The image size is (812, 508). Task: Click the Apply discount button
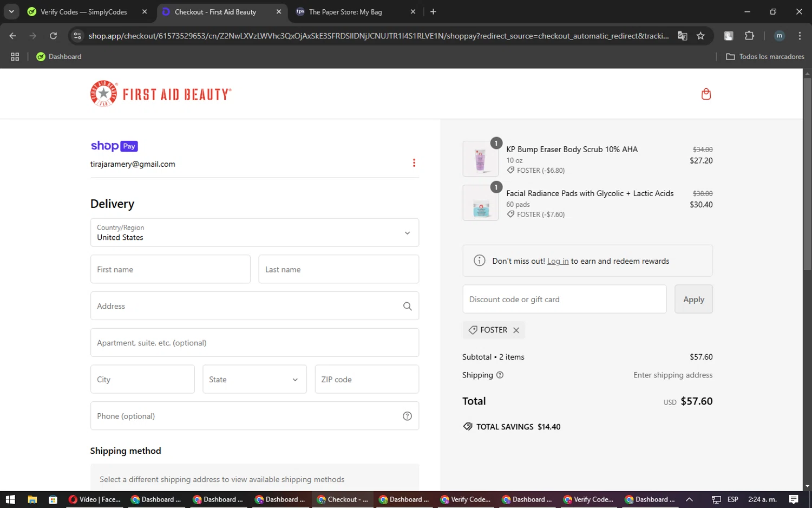point(693,299)
